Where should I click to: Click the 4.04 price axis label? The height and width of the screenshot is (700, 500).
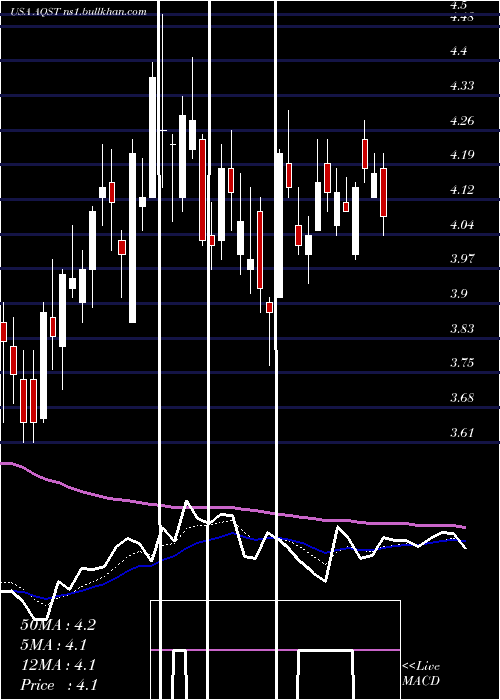(x=462, y=225)
